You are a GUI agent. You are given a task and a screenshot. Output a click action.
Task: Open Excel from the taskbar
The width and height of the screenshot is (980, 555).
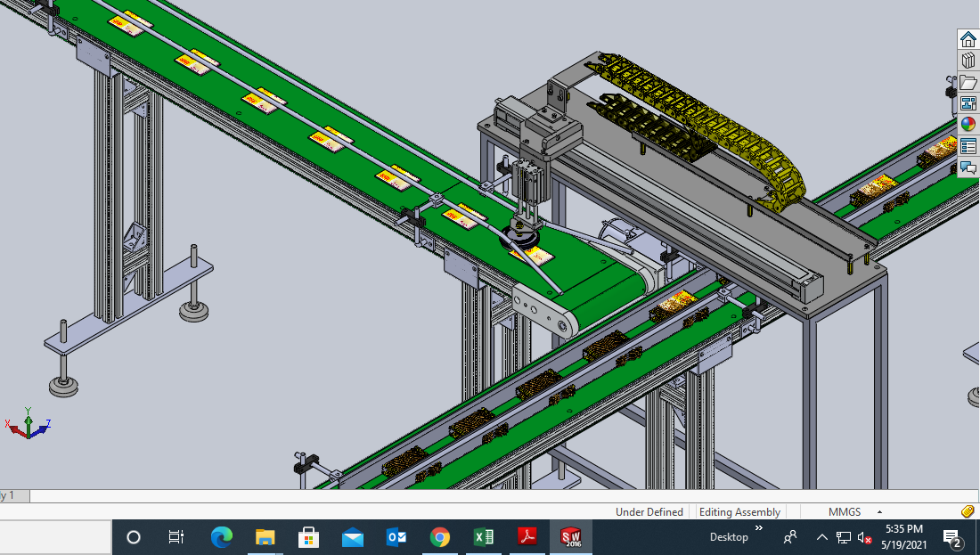tap(483, 537)
